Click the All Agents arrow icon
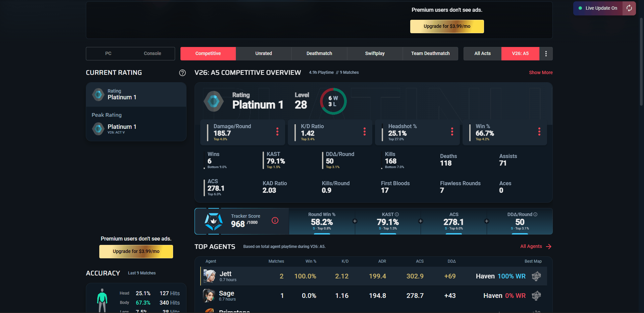Viewport: 644px width, 313px height. (549, 247)
